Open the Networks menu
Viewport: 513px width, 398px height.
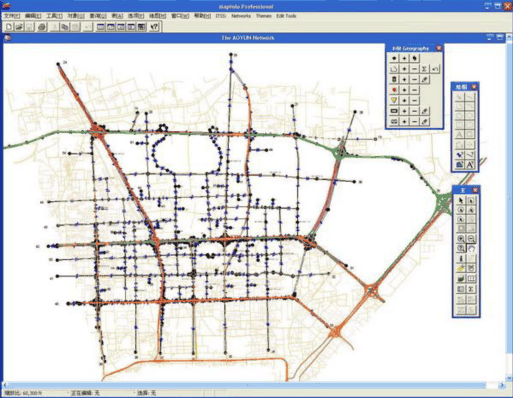241,16
